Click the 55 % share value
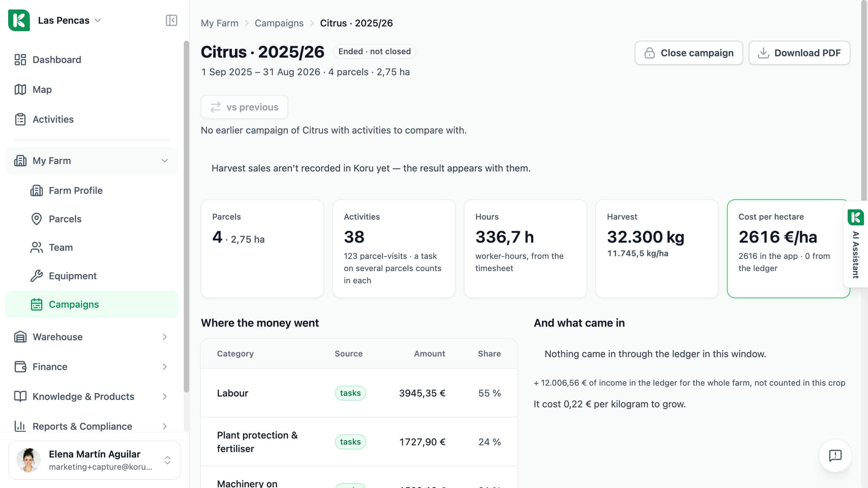Image resolution: width=868 pixels, height=488 pixels. (x=490, y=393)
